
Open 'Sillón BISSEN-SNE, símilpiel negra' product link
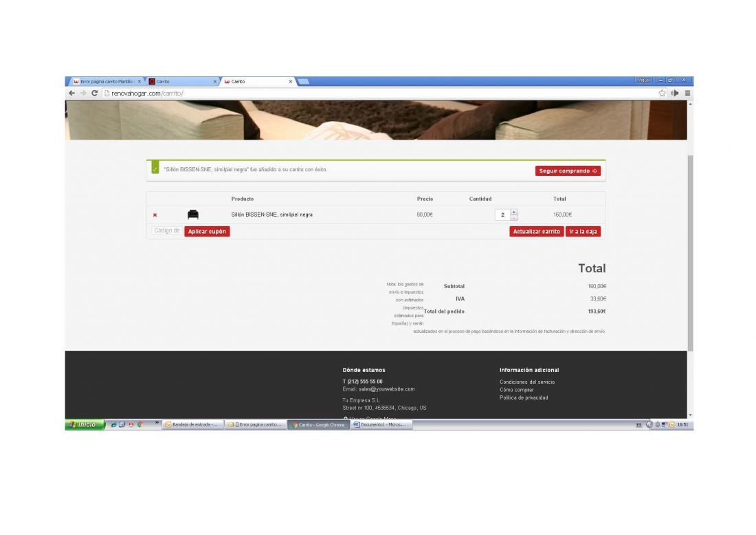click(x=272, y=215)
